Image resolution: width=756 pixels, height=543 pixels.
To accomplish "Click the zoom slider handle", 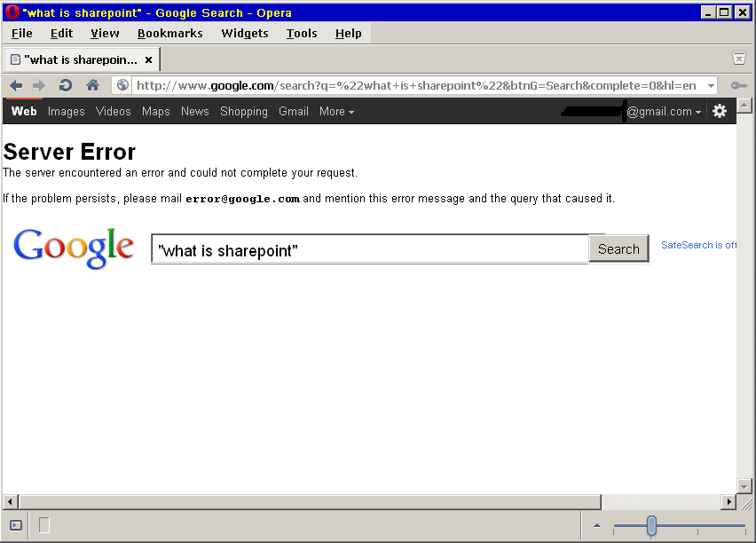I will tap(651, 525).
